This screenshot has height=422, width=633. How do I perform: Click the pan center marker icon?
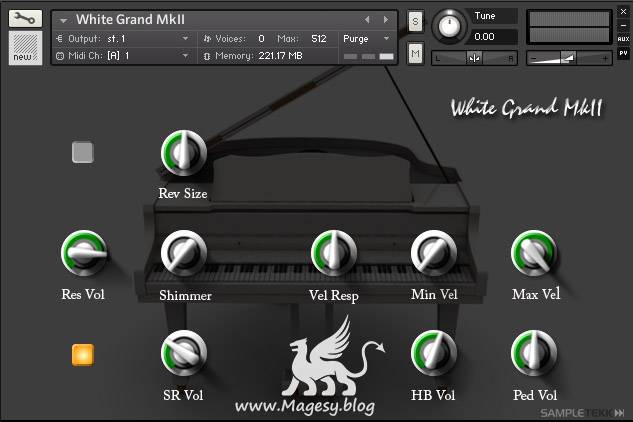tap(474, 59)
